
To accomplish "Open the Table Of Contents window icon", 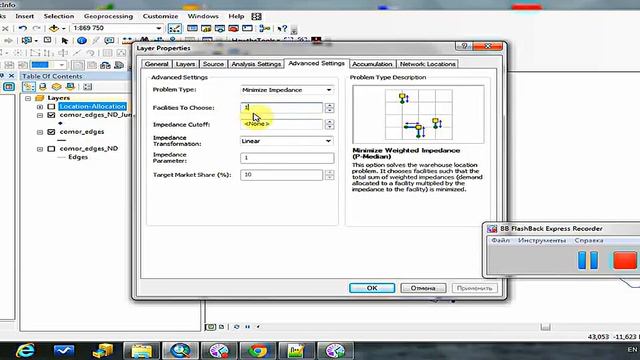I will (192, 28).
